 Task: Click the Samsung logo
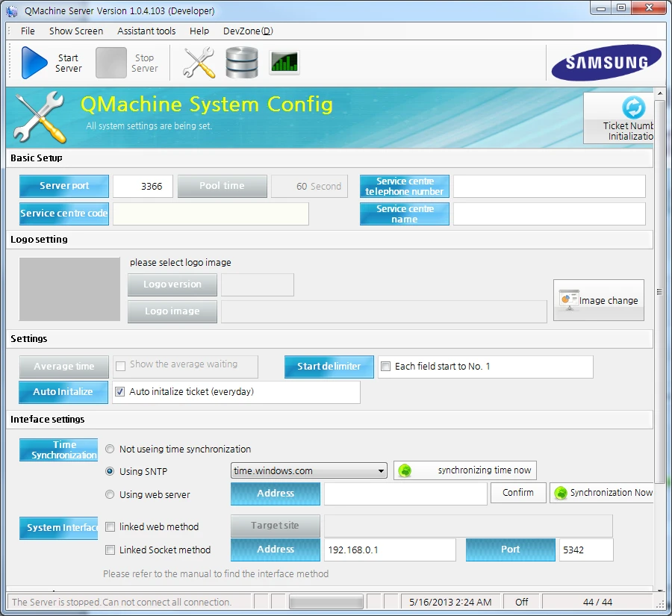coord(606,63)
